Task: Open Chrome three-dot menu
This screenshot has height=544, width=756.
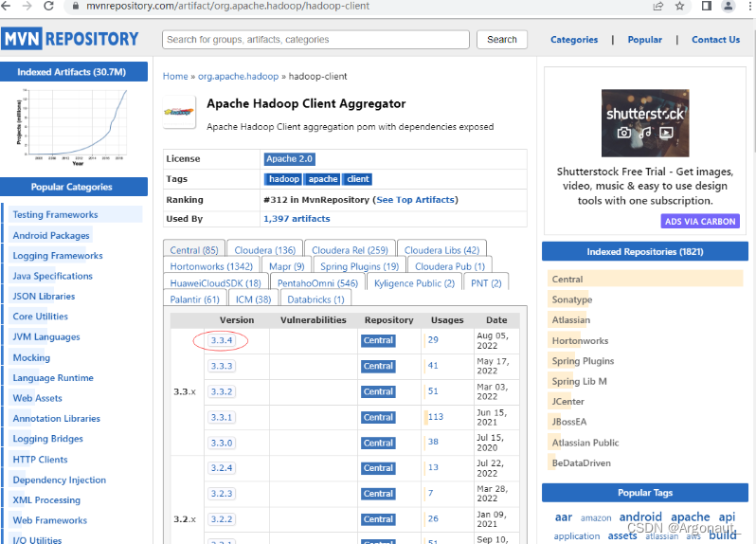Action: 750,6
